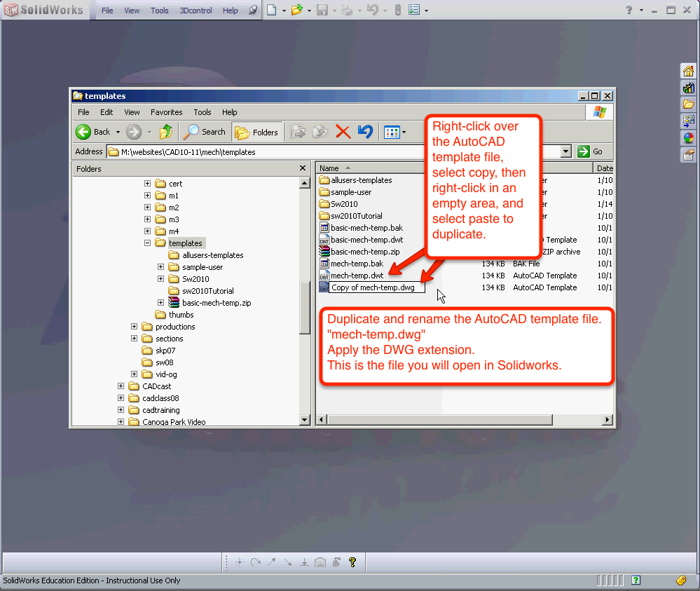The height and width of the screenshot is (591, 700).
Task: Expand the CADcast folder node
Action: (121, 386)
